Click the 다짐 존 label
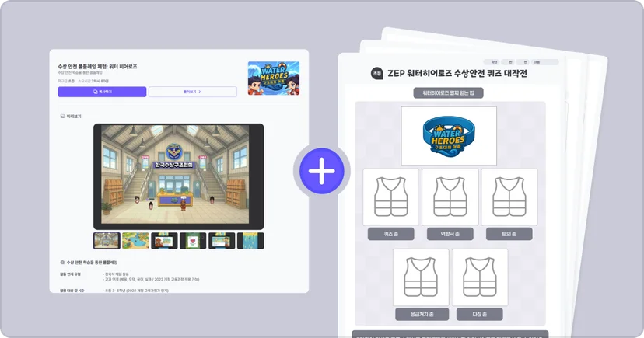Image resolution: width=644 pixels, height=338 pixels. 480,314
